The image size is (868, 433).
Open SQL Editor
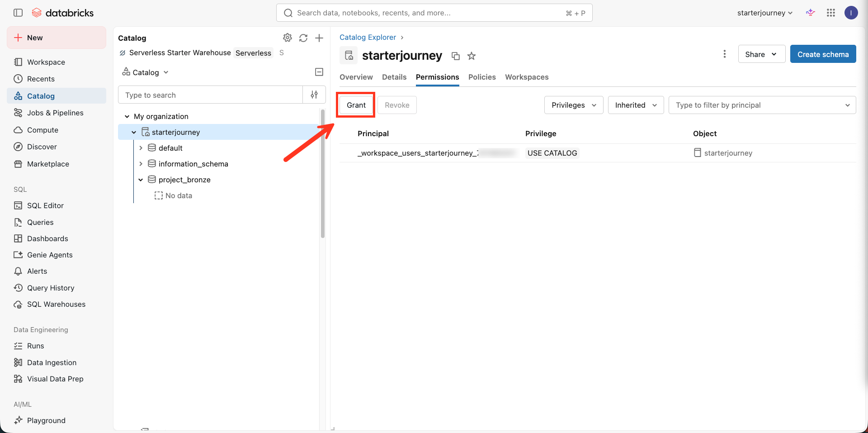(57, 205)
